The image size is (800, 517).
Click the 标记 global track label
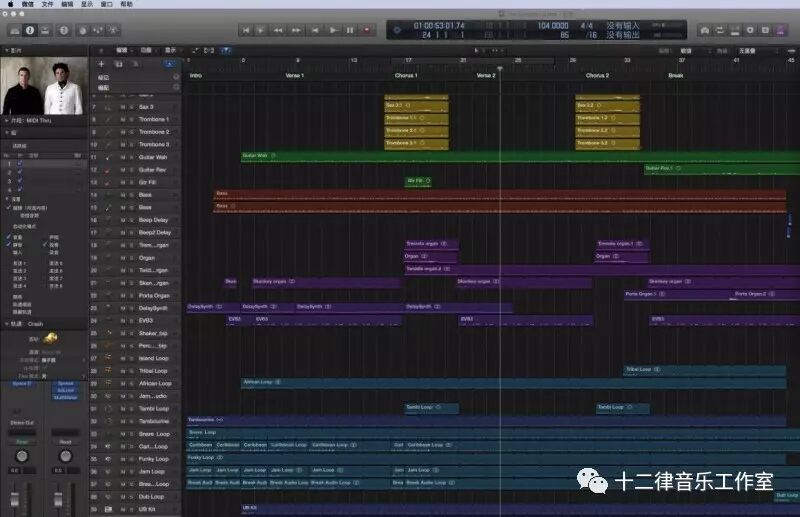click(x=103, y=77)
